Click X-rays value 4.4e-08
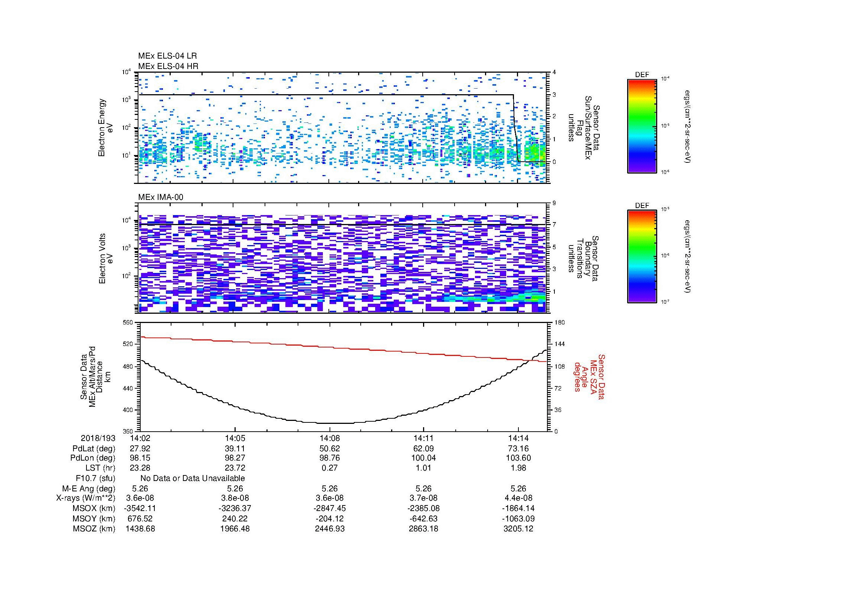868x613 pixels. click(x=518, y=498)
